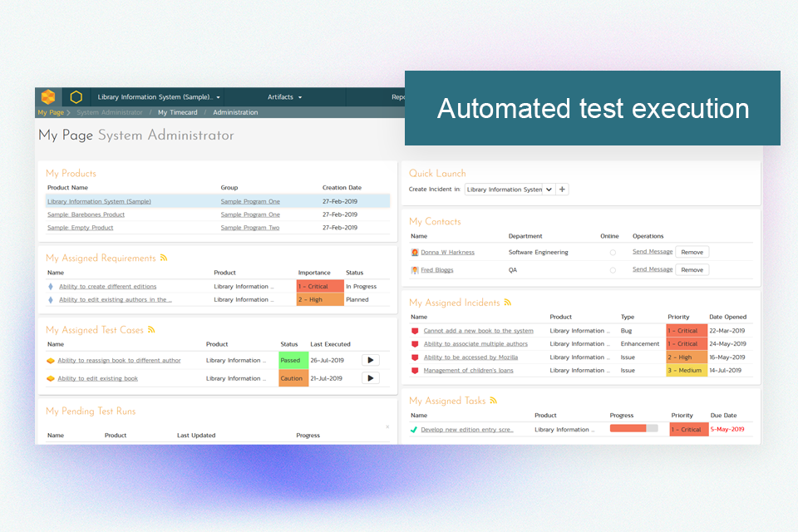Open RSS feed for My Assigned Test Cases
The height and width of the screenshot is (532, 798).
click(x=151, y=329)
